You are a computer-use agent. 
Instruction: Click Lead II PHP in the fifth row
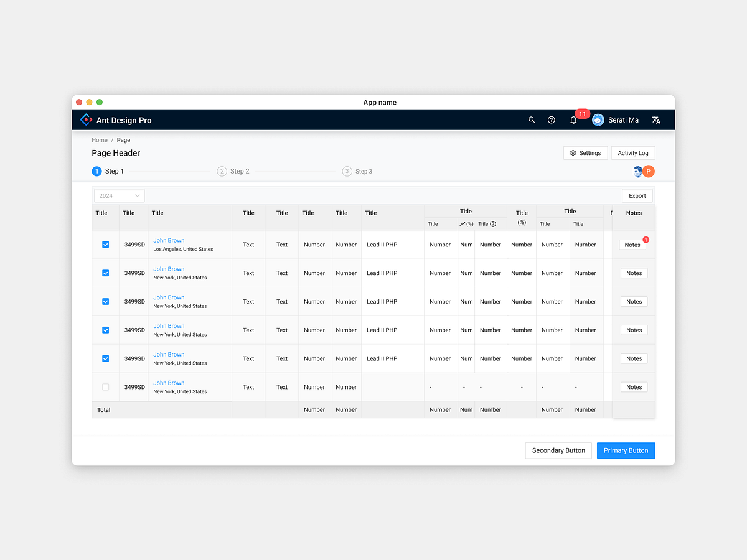[x=382, y=358]
